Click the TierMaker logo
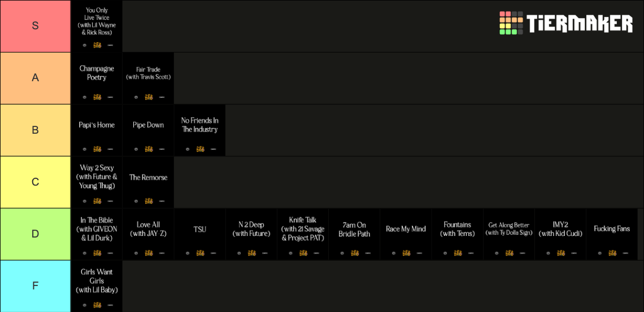 [566, 23]
